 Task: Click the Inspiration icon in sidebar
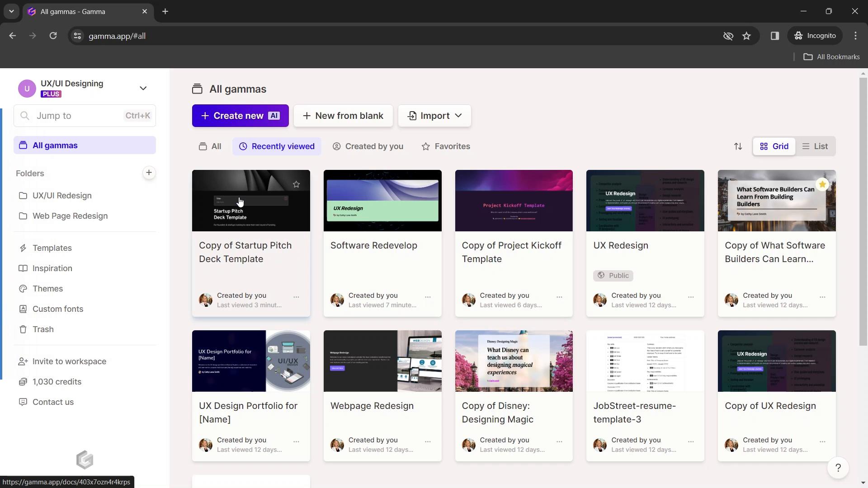[x=22, y=268]
